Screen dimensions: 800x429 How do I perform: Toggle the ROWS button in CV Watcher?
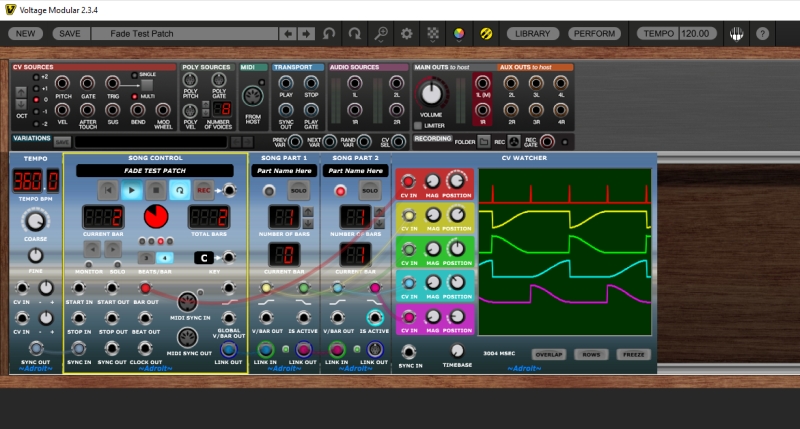tap(591, 355)
